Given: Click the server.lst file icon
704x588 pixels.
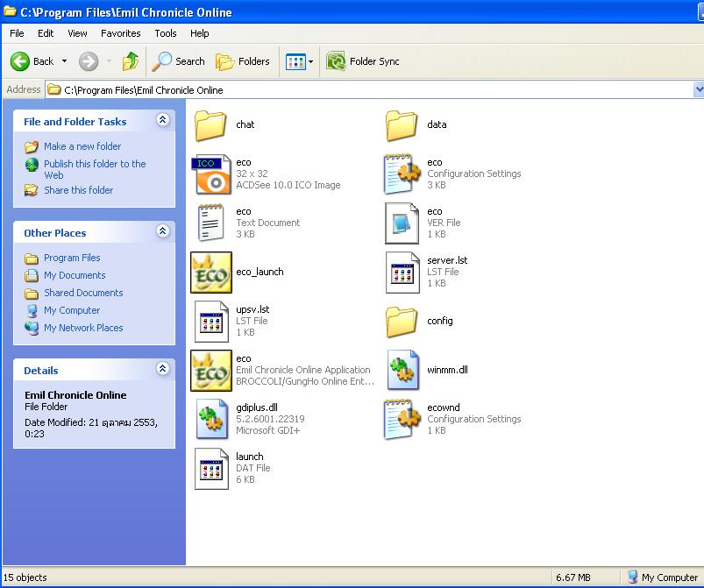Looking at the screenshot, I should [402, 273].
